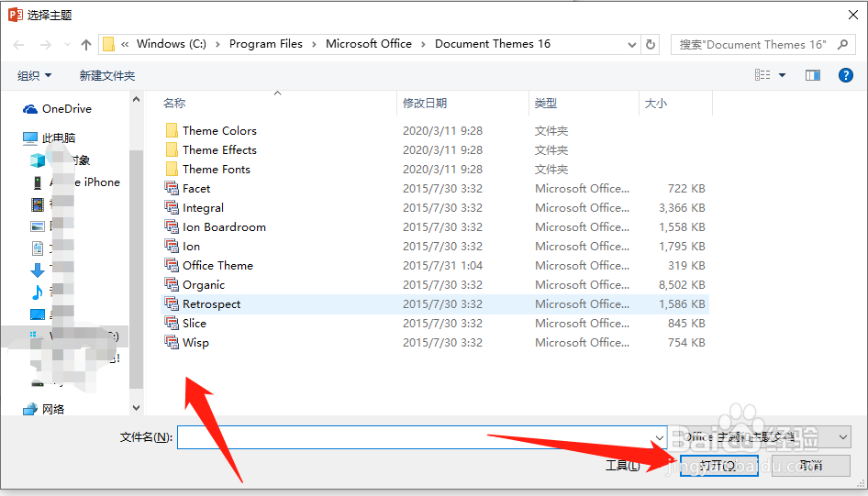Image resolution: width=868 pixels, height=496 pixels.
Task: Open the Downloads arrow icon in sidebar
Action: pyautogui.click(x=38, y=270)
